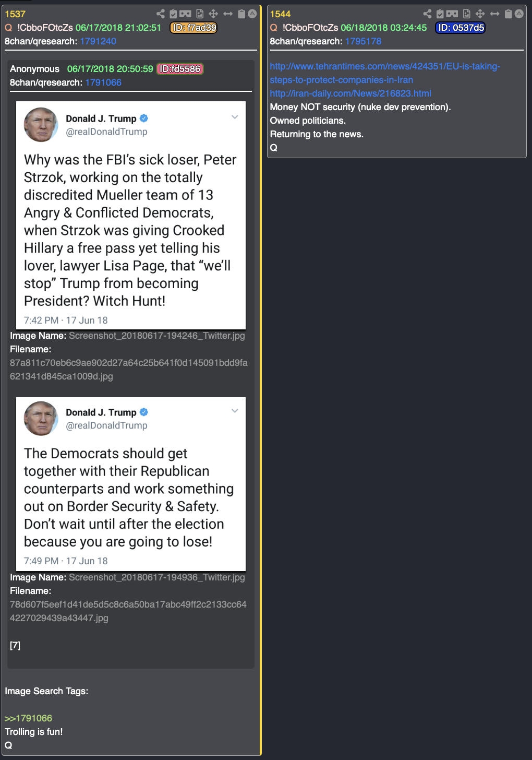The width and height of the screenshot is (532, 760).
Task: Open tehrantimes.com EU-Iran article link
Action: tap(385, 73)
